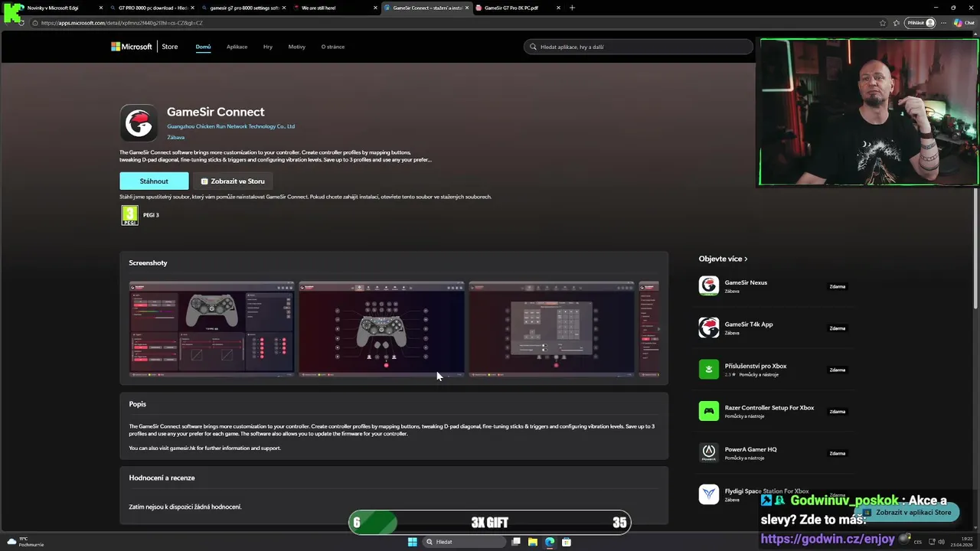The width and height of the screenshot is (980, 551).
Task: Click the volume icon in system tray
Action: [941, 542]
